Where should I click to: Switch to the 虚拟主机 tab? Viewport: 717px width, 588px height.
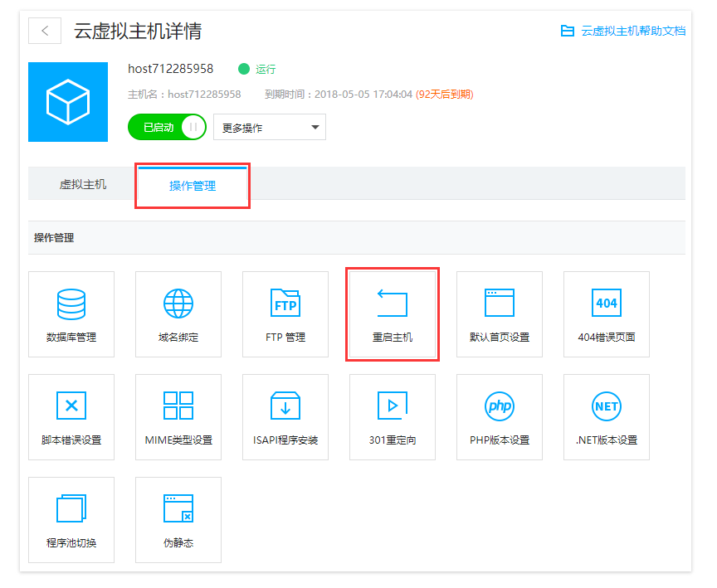[83, 184]
